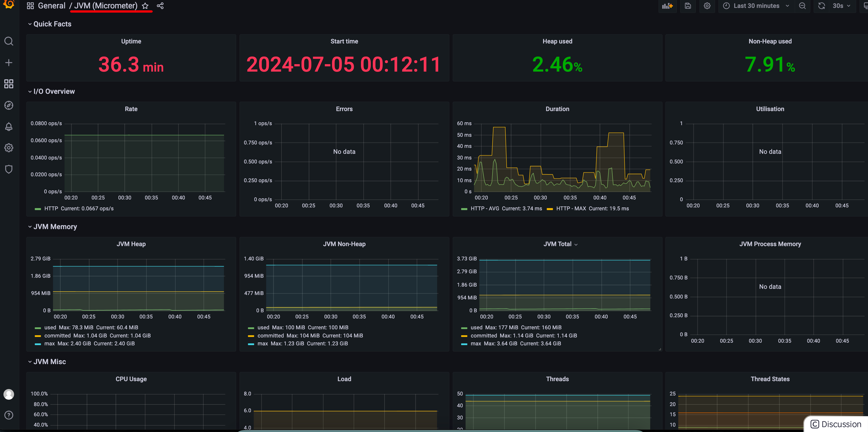Zoom out time range with magnifier icon

click(x=802, y=6)
